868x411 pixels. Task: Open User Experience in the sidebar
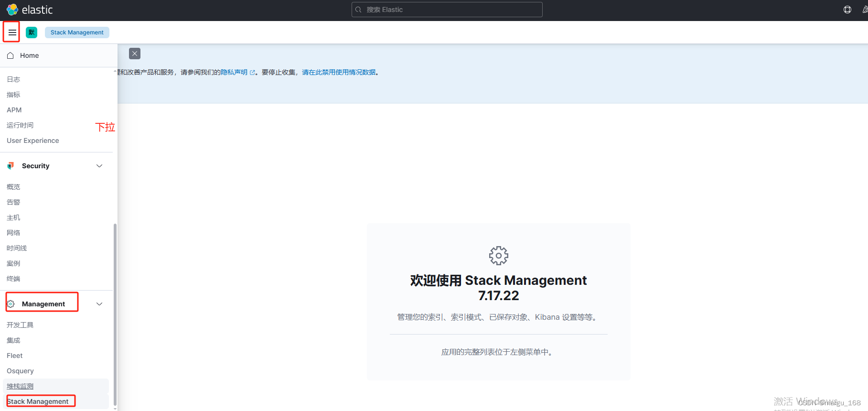coord(33,141)
